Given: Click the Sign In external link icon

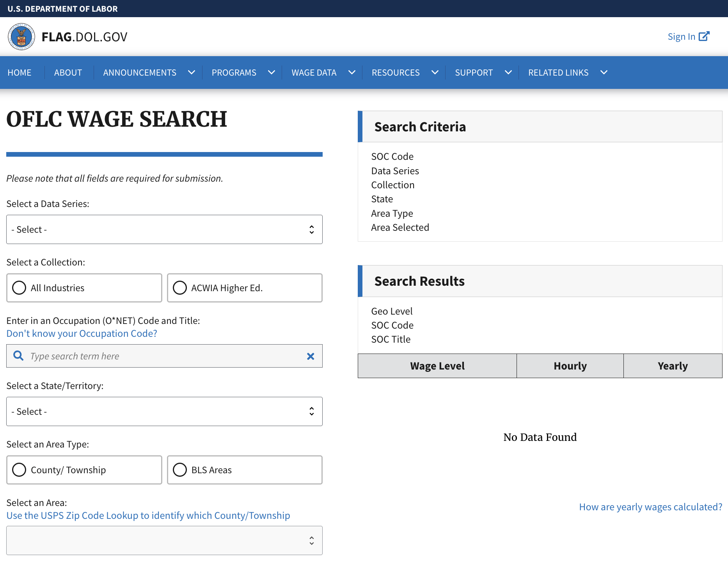Looking at the screenshot, I should click(704, 36).
